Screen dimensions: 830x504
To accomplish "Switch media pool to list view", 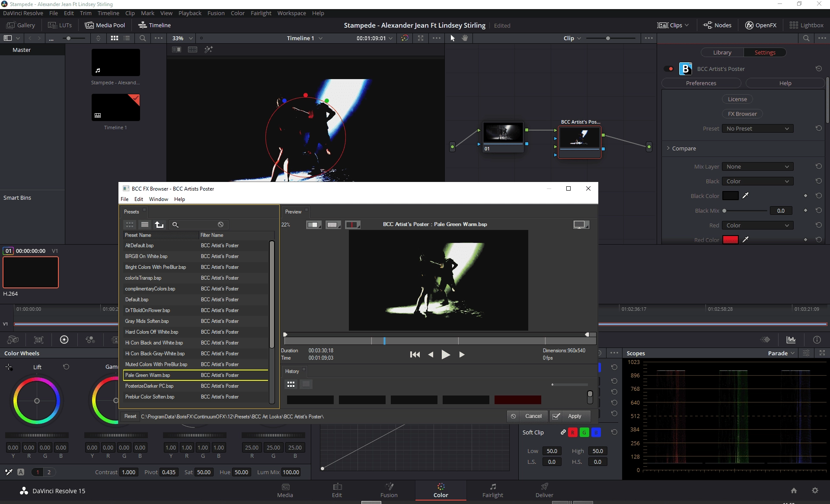I will (127, 38).
